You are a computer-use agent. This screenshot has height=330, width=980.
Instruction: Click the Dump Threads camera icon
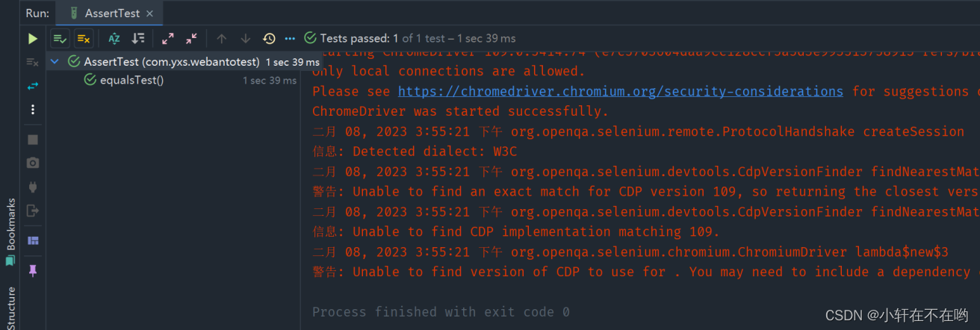pyautogui.click(x=32, y=163)
